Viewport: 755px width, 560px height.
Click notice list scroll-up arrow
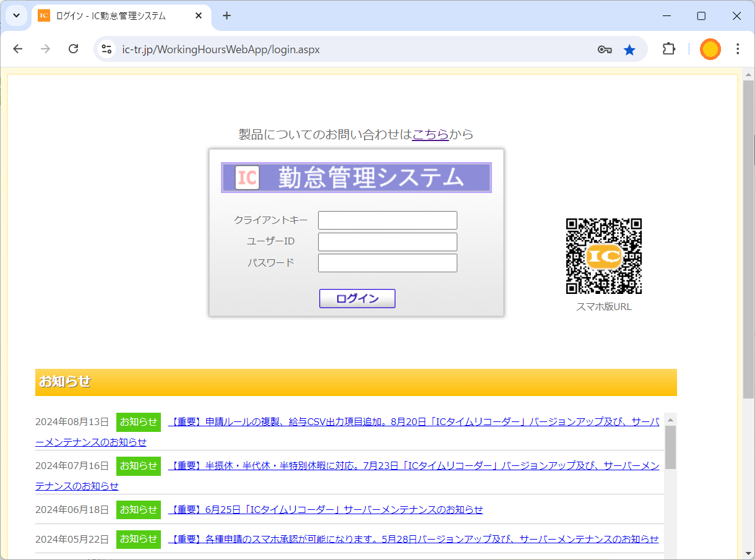pyautogui.click(x=670, y=420)
